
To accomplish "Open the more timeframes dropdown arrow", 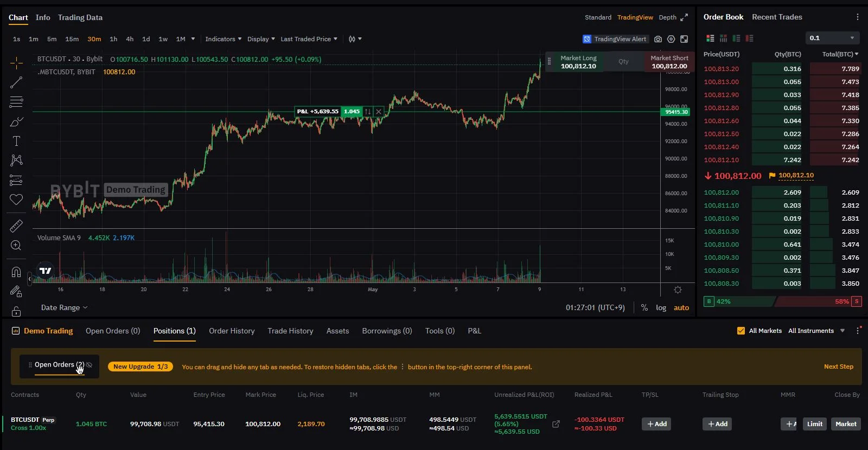I will 193,39.
